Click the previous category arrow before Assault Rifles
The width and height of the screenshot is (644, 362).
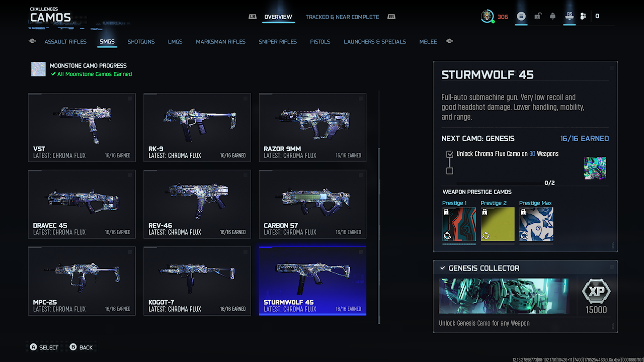[33, 41]
